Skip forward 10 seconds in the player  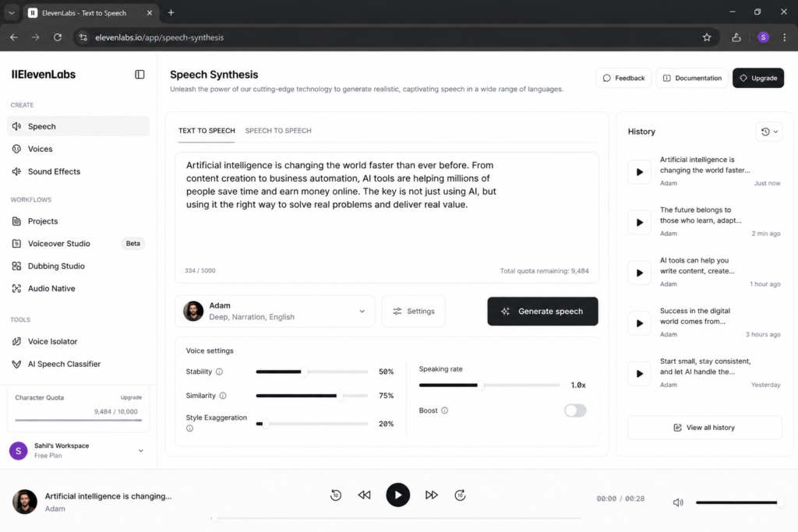point(460,495)
